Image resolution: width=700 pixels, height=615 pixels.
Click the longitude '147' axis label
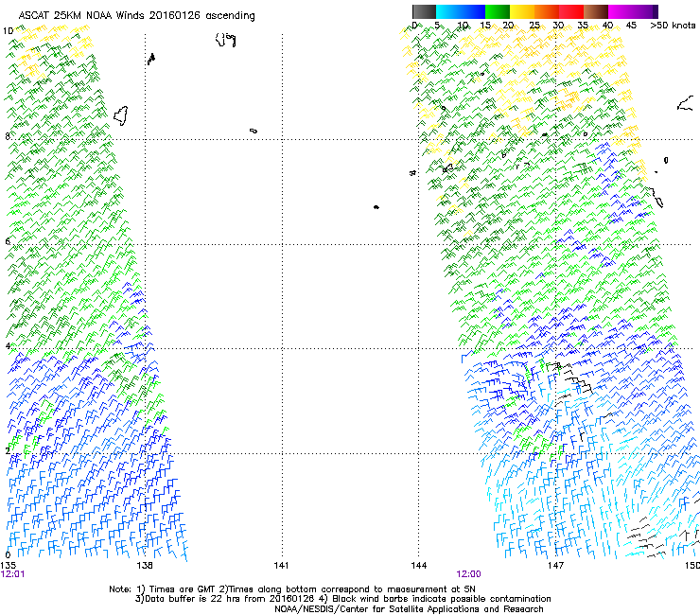coord(555,566)
